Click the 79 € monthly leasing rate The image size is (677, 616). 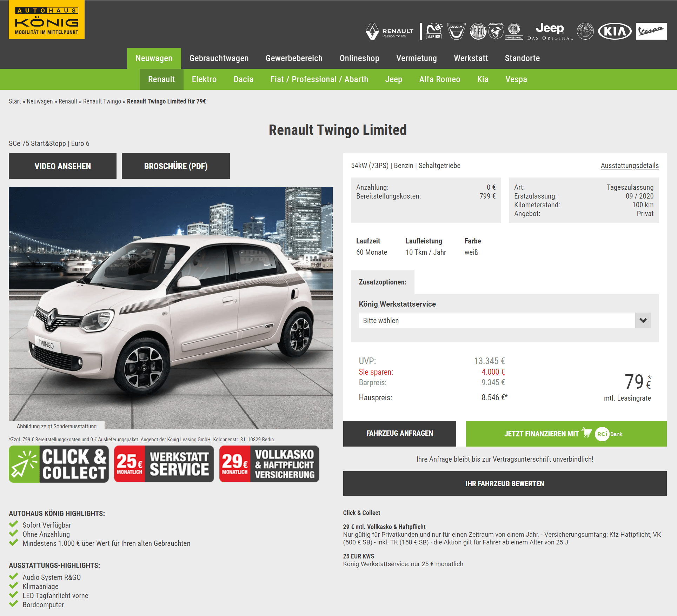[x=637, y=382]
